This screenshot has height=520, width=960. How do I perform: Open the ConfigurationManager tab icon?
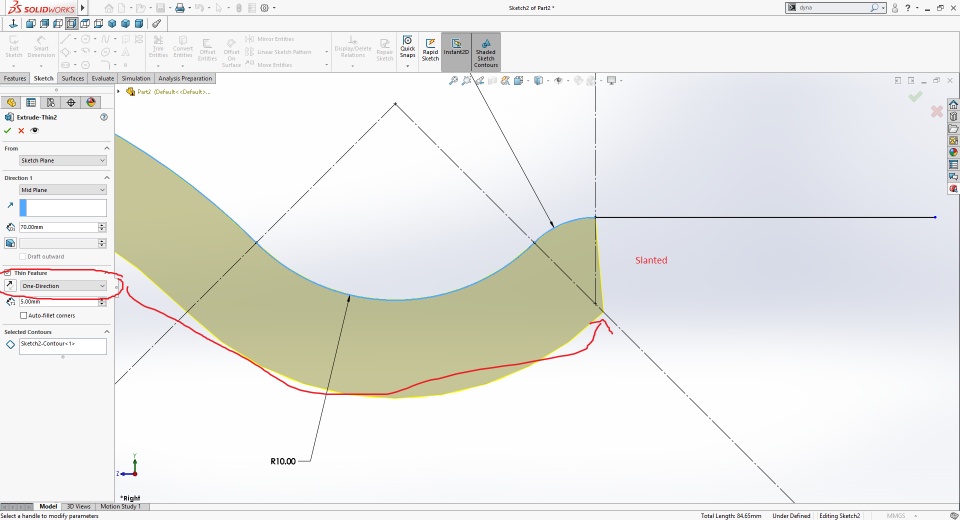coord(51,102)
